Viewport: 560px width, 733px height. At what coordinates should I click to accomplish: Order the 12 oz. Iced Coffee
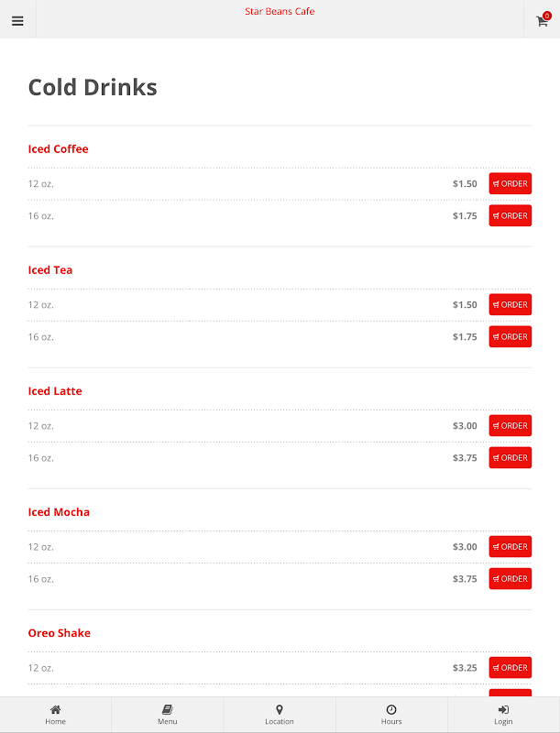[x=510, y=184]
